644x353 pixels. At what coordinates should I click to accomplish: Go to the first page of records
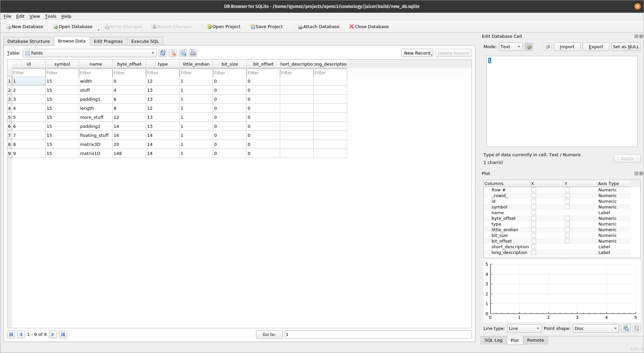click(11, 334)
